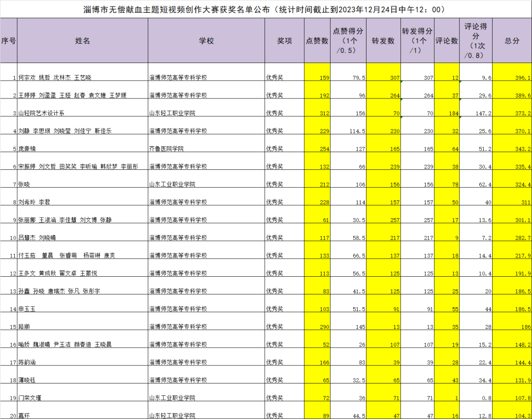532x419 pixels.
Task: Select the 姓名 column header
Action: click(x=82, y=41)
